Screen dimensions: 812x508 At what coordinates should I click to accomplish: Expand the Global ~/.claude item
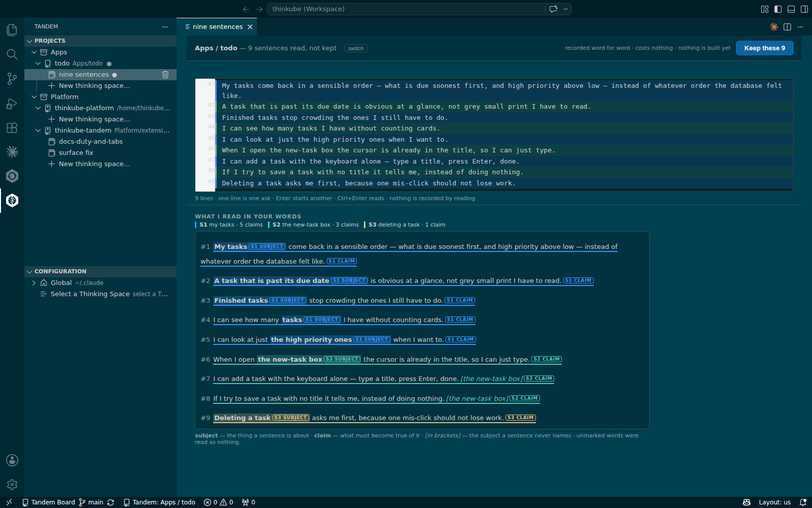[x=34, y=283]
